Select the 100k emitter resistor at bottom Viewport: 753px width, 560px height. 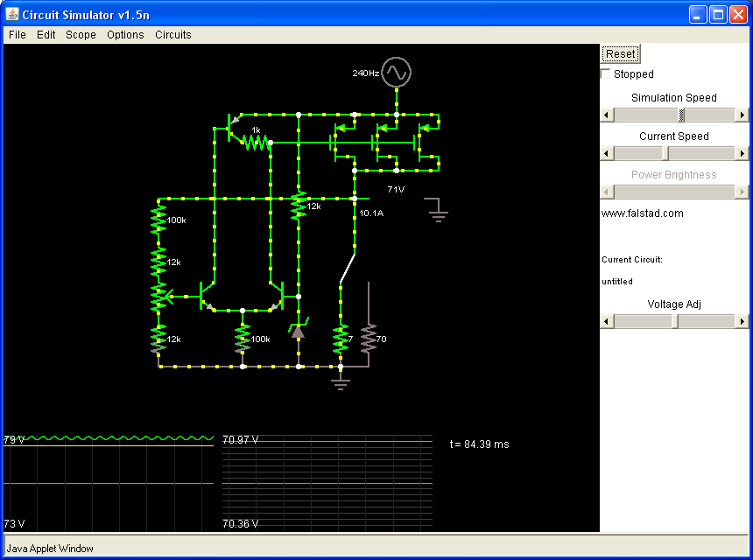click(243, 339)
